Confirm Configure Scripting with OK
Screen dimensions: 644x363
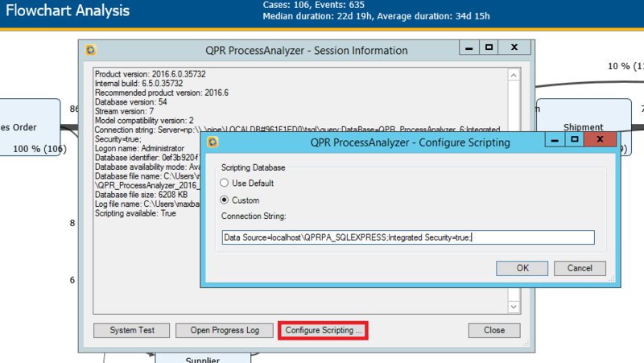coord(522,268)
